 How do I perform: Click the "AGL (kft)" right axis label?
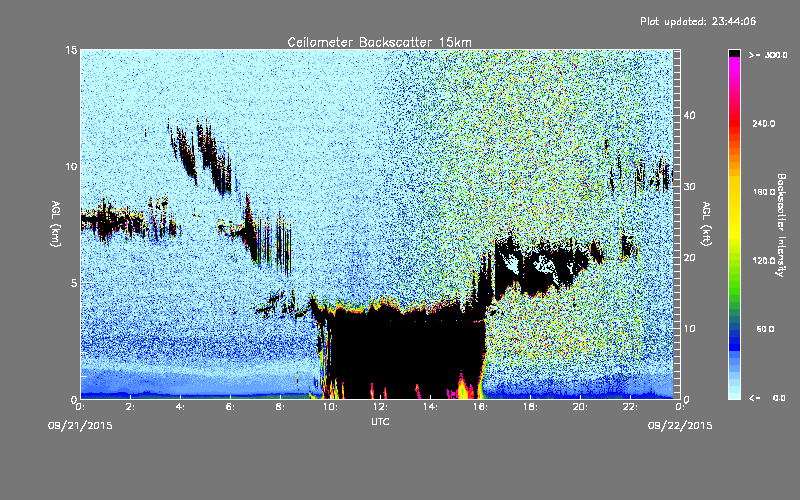pos(707,223)
